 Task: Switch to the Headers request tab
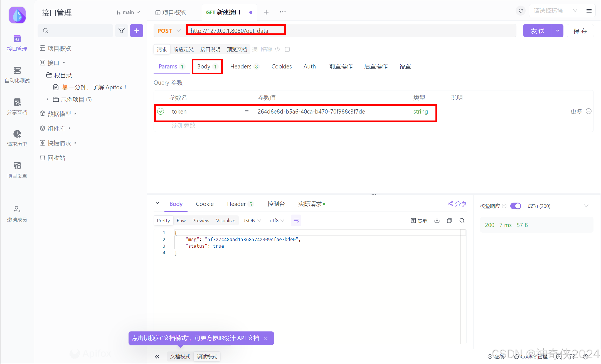(x=241, y=67)
